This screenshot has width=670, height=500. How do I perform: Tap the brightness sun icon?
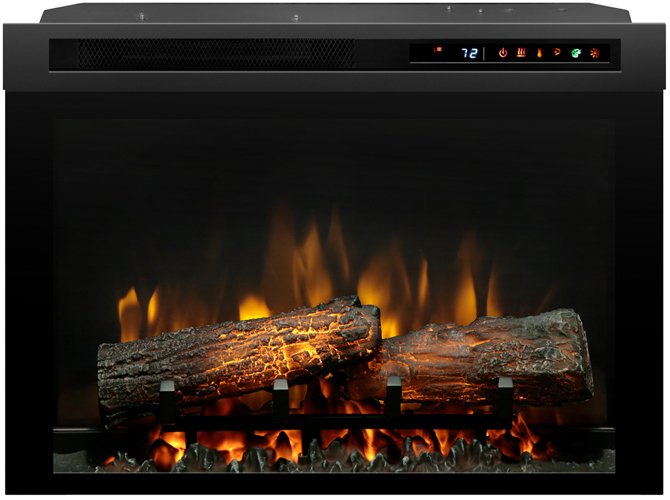click(x=595, y=53)
